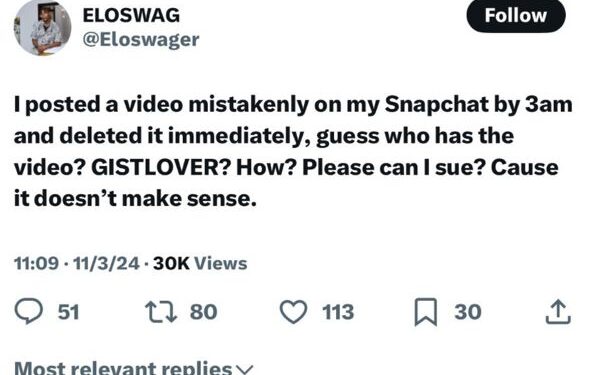Image resolution: width=591 pixels, height=375 pixels.
Task: Expand the Most relevant replies chevron
Action: pos(245,369)
